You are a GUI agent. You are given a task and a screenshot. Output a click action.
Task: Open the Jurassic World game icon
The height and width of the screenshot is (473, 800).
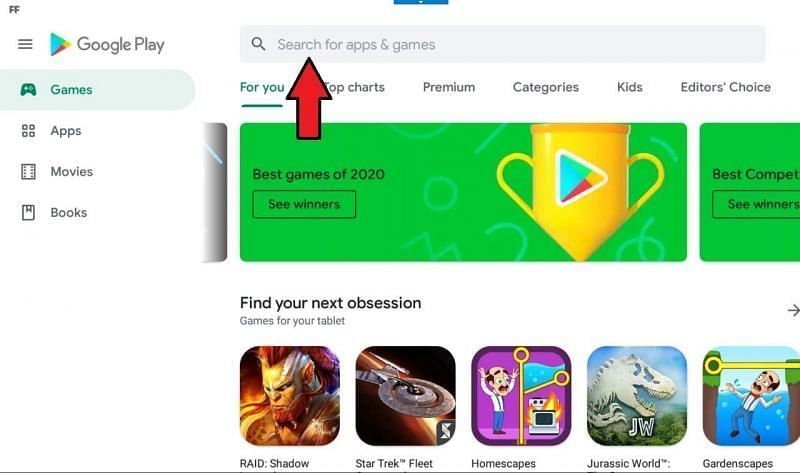pos(637,396)
